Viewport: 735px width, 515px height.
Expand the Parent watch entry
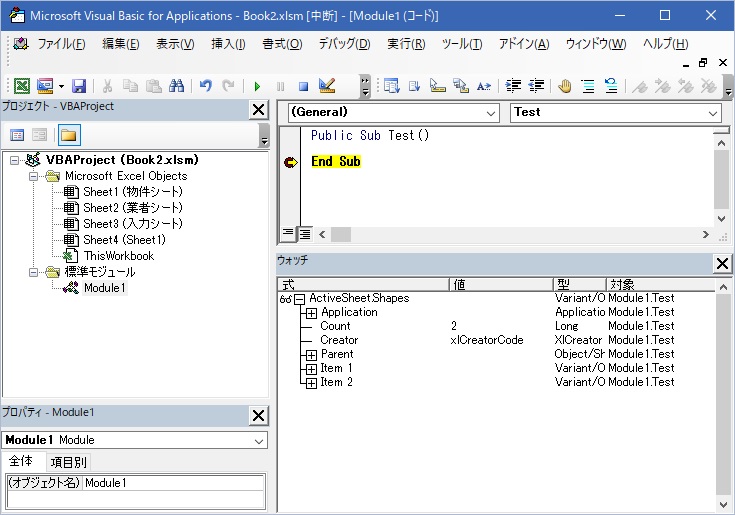pyautogui.click(x=311, y=355)
